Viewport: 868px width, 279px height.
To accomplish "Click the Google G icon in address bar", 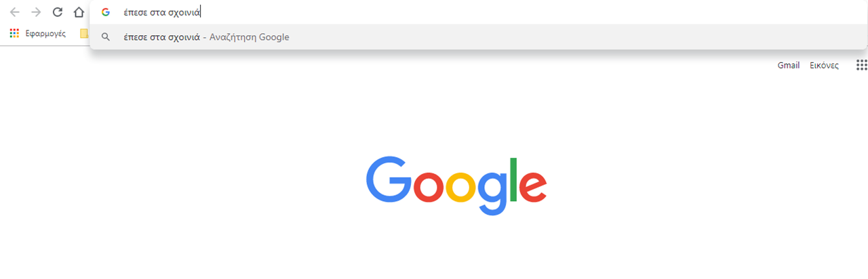I will (105, 12).
